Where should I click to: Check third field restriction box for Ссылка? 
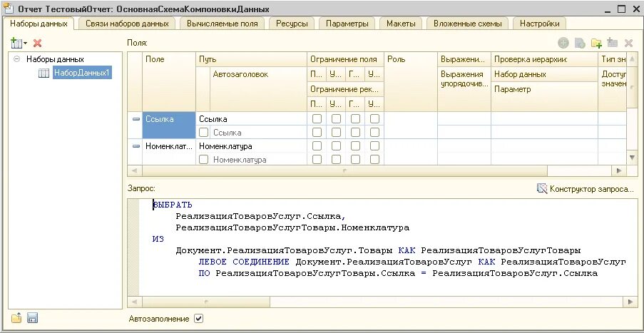pyautogui.click(x=355, y=118)
